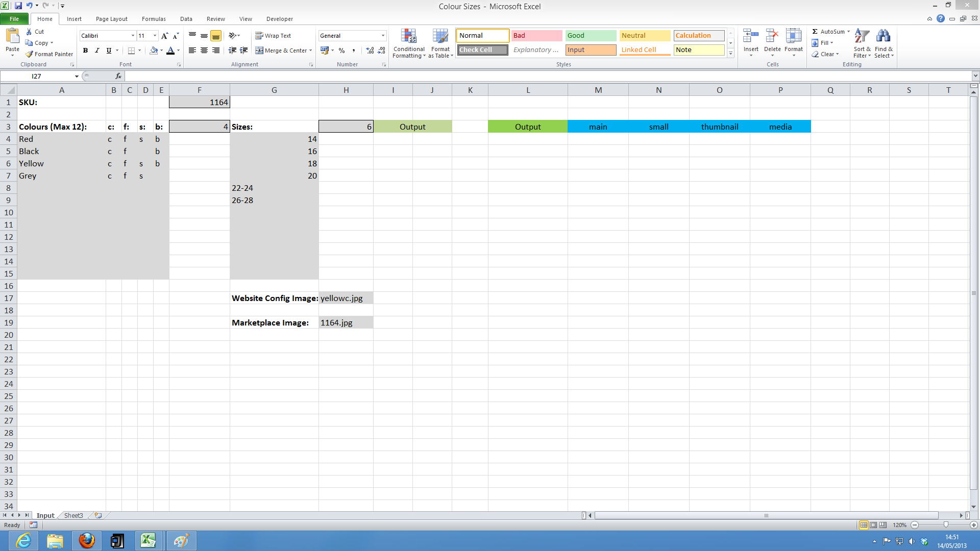The image size is (980, 551).
Task: Click the Sheet3 tab
Action: pos(72,515)
